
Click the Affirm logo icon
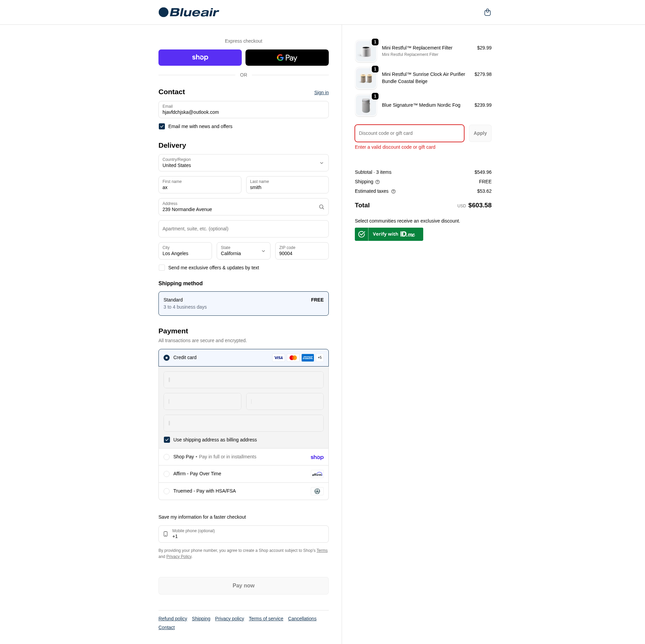[x=317, y=474]
